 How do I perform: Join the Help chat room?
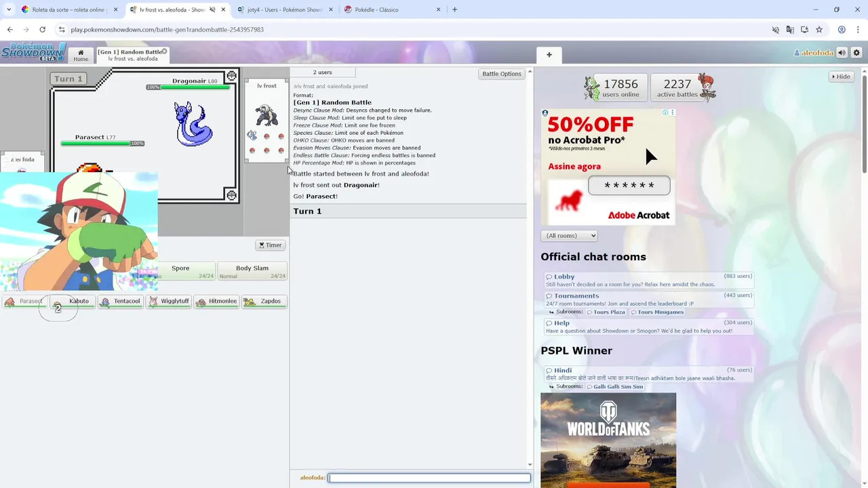(649, 327)
